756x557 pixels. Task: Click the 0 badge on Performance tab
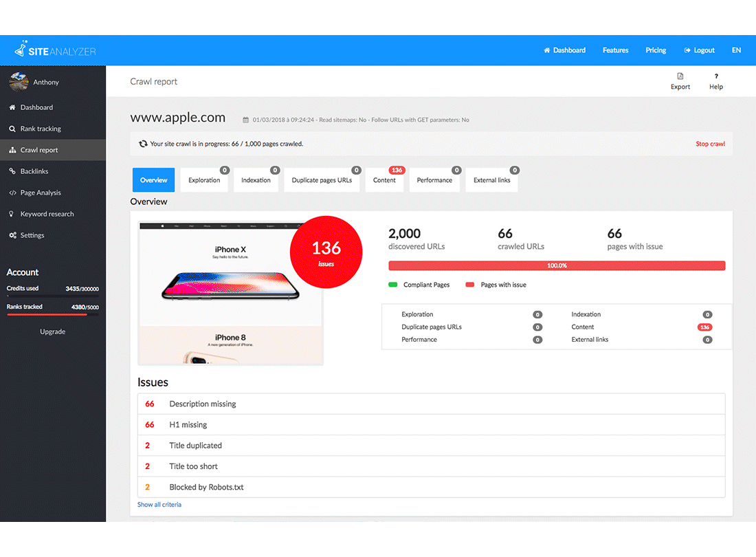456,171
